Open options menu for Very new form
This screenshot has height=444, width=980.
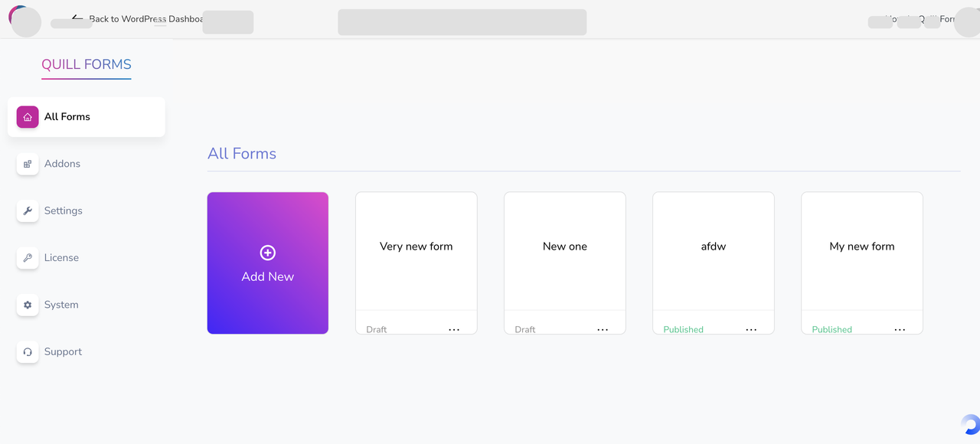pos(454,330)
